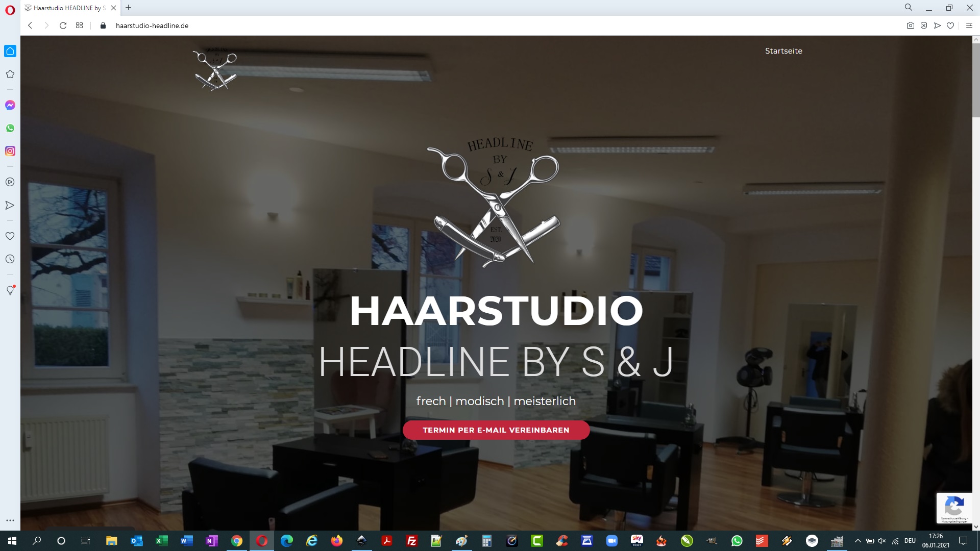
Task: Open sidebar History clock icon
Action: (10, 259)
